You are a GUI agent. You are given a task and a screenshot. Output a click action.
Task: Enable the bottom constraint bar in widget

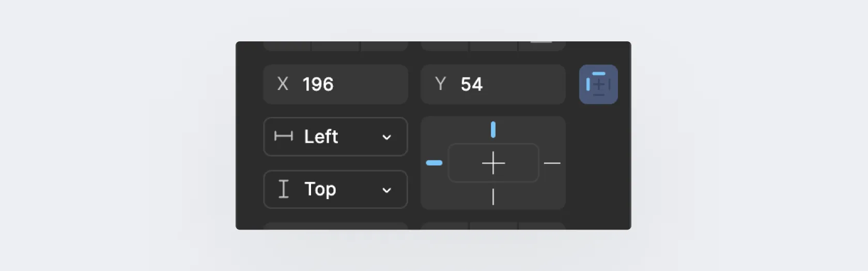pos(493,197)
